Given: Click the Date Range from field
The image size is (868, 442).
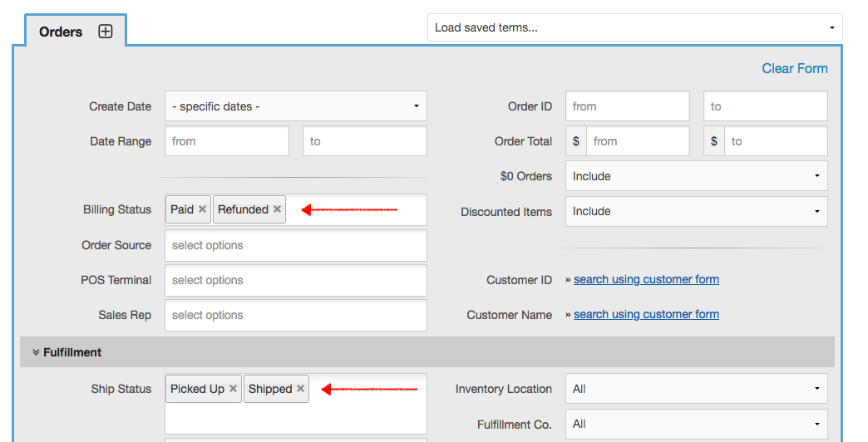Looking at the screenshot, I should pyautogui.click(x=227, y=141).
